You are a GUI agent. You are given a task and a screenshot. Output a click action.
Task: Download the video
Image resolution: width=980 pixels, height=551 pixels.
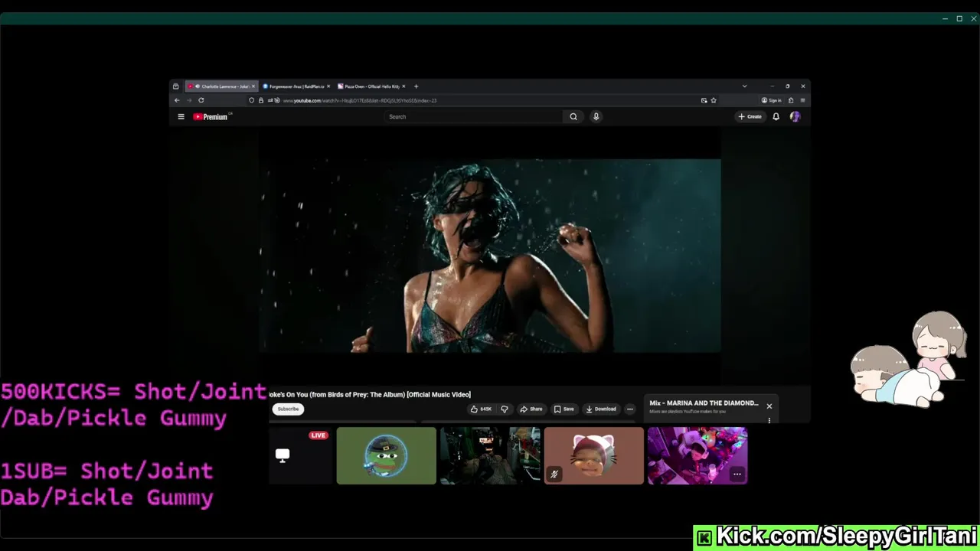pos(601,409)
